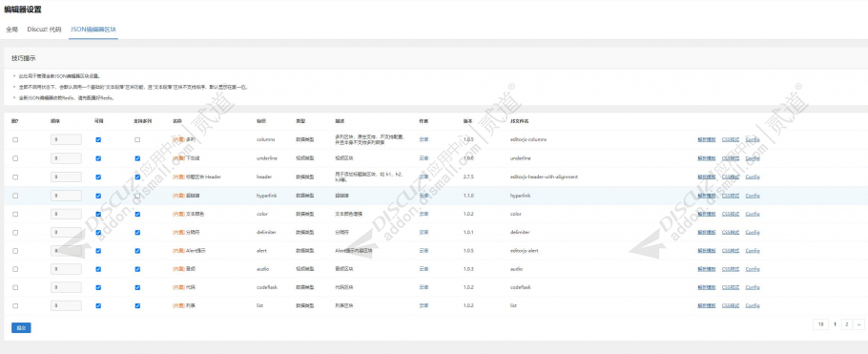This screenshot has width=868, height=354.
Task: Focus the order field of list row
Action: (x=66, y=305)
